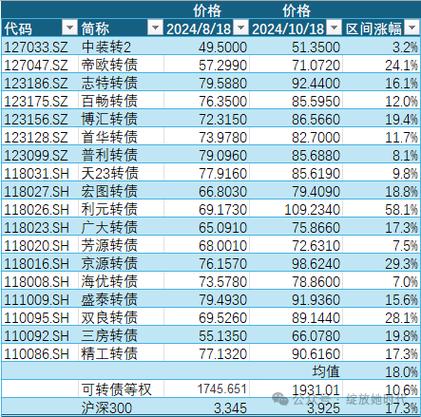Select the 55.1350 price cell
This screenshot has height=417, width=421.
(x=207, y=335)
